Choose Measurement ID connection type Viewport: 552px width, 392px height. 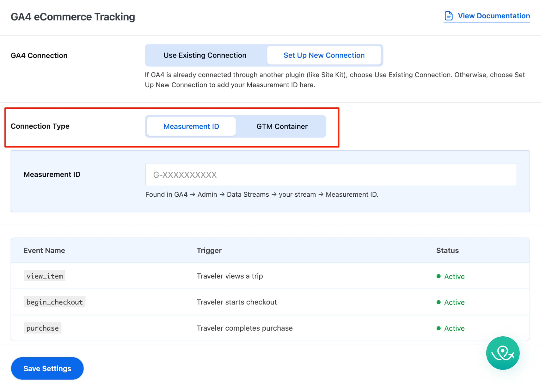point(191,127)
